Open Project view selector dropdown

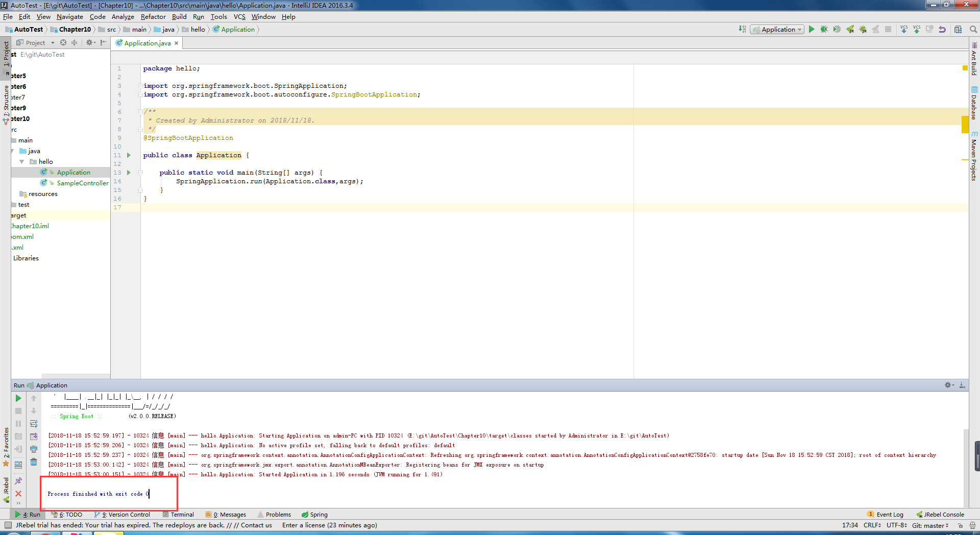[x=36, y=43]
